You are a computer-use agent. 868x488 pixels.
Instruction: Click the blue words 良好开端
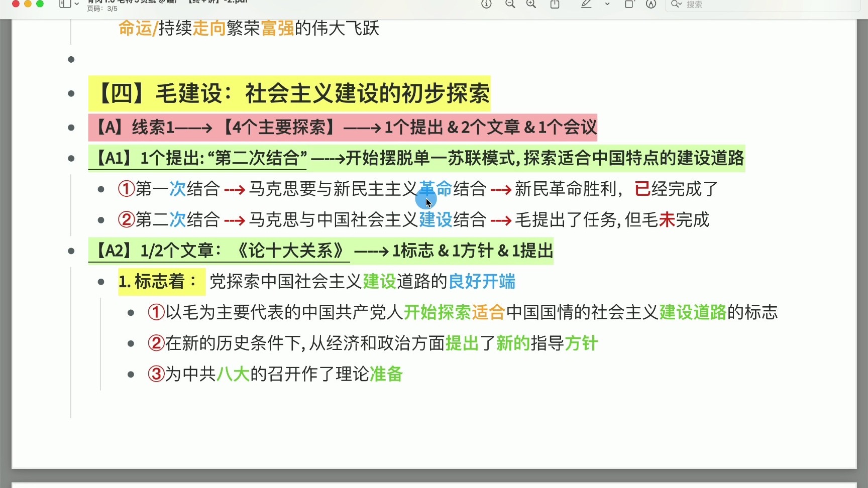[482, 282]
